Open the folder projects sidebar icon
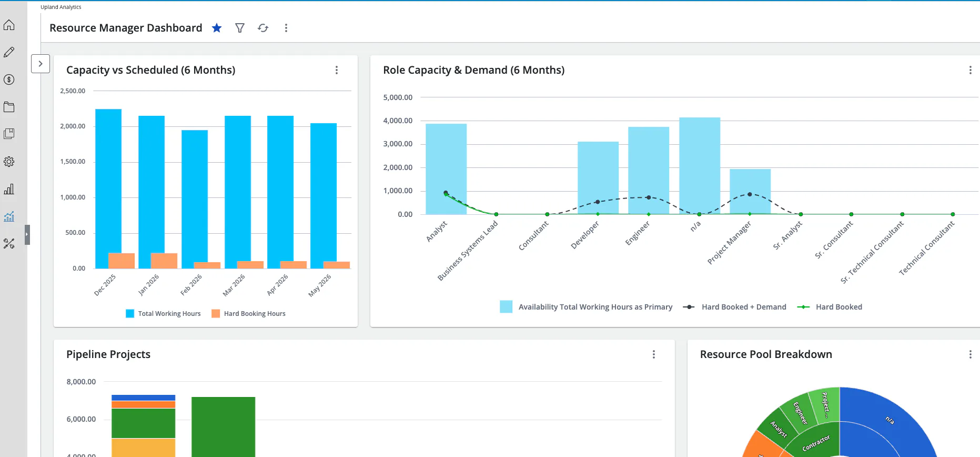 (x=9, y=107)
